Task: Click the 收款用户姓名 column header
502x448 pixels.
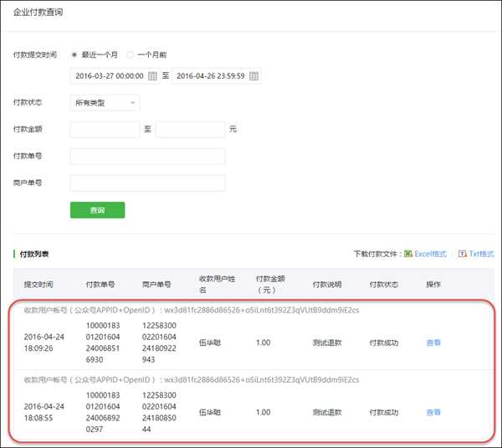Action: [x=217, y=284]
